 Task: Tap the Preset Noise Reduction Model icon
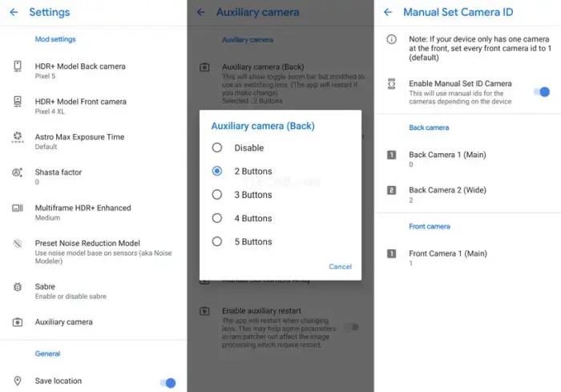[18, 244]
